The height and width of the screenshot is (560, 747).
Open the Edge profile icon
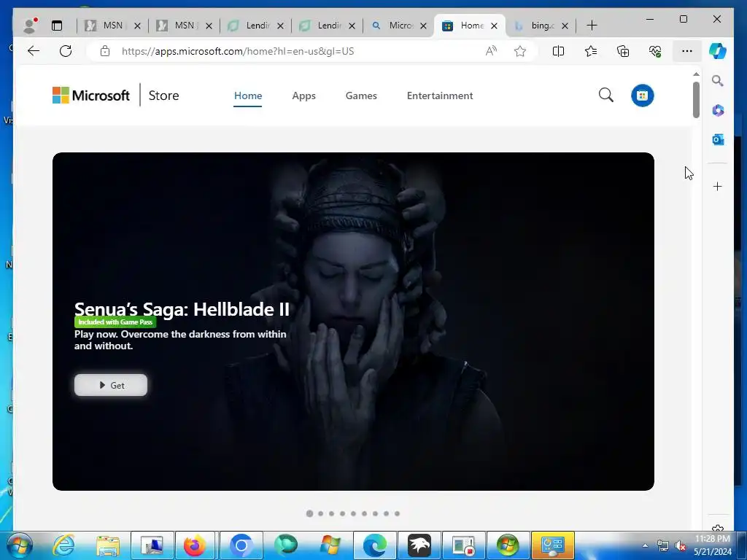30,26
